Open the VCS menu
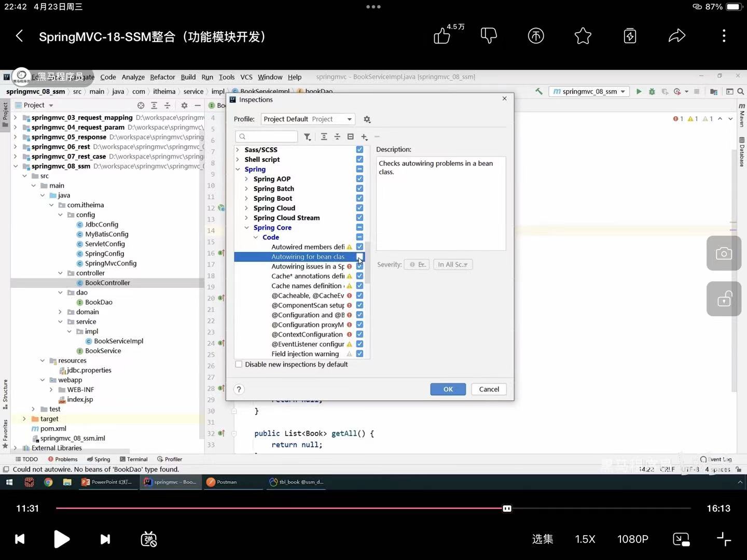Screen dimensions: 747x560 coord(246,77)
